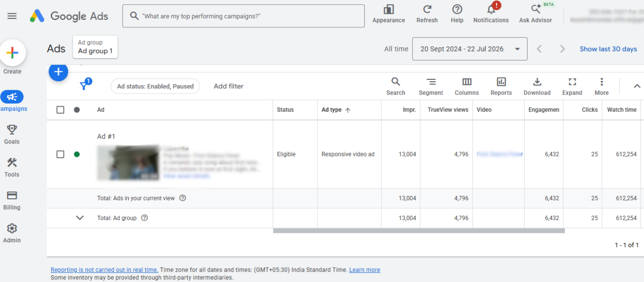Click the Watch time column header
Viewport: 644px width, 282px height.
point(622,110)
